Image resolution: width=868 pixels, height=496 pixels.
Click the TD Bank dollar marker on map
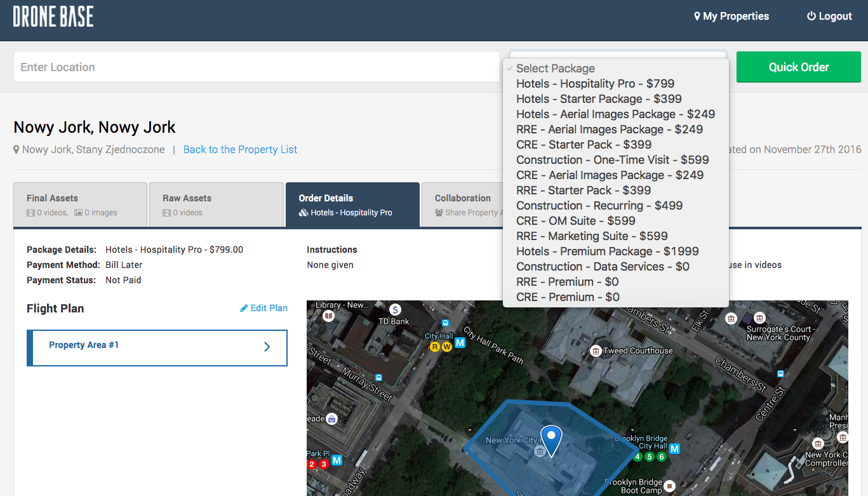[x=395, y=310]
